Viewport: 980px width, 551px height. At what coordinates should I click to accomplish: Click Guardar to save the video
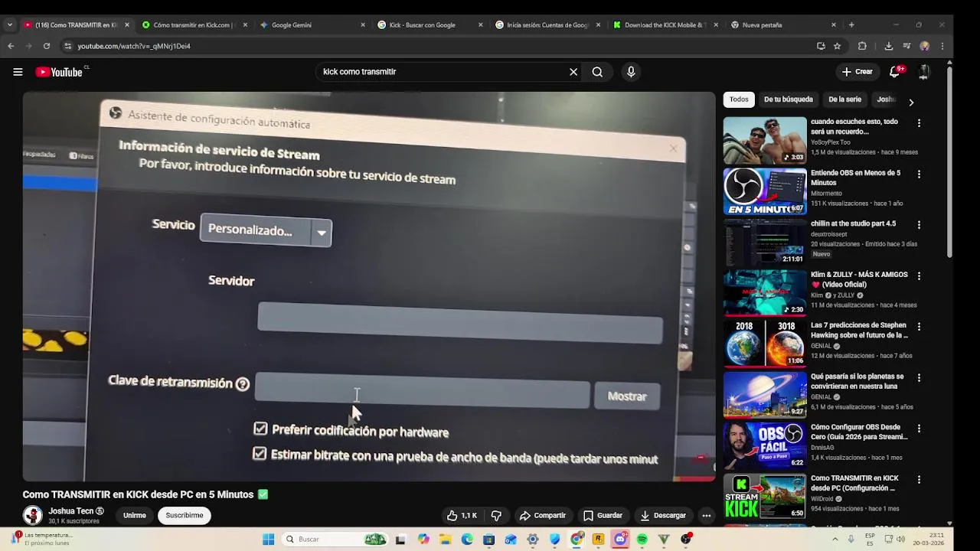(x=603, y=516)
